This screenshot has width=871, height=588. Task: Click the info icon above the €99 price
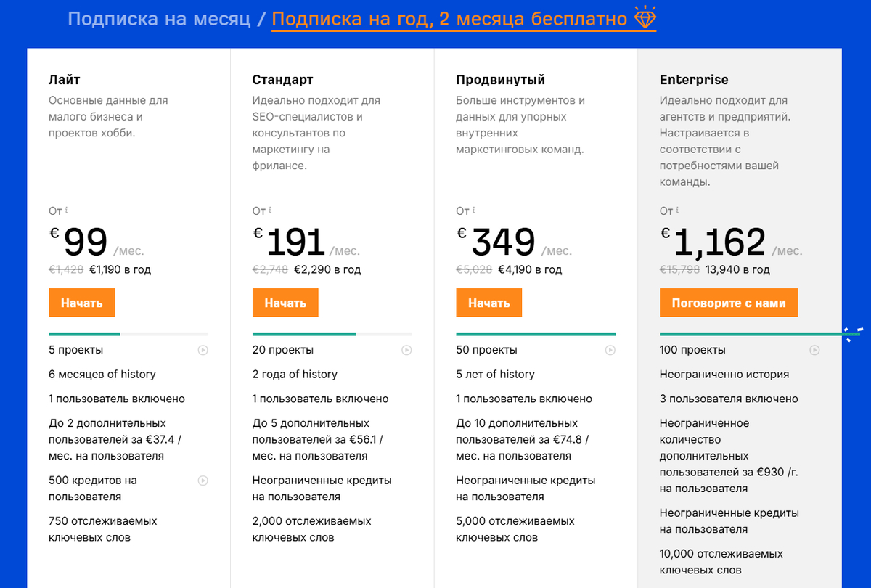pos(67,210)
